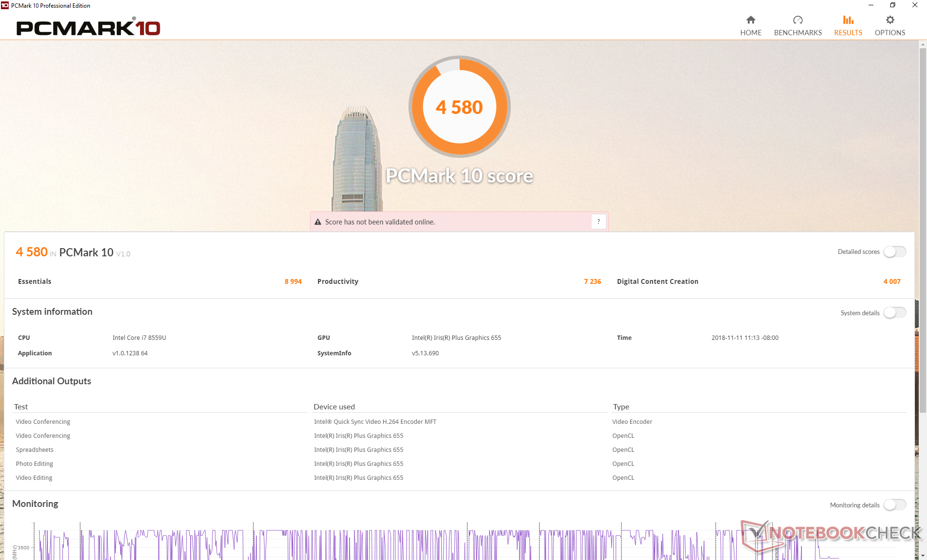927x560 pixels.
Task: Go to the OPTIONS tab label
Action: click(x=890, y=33)
